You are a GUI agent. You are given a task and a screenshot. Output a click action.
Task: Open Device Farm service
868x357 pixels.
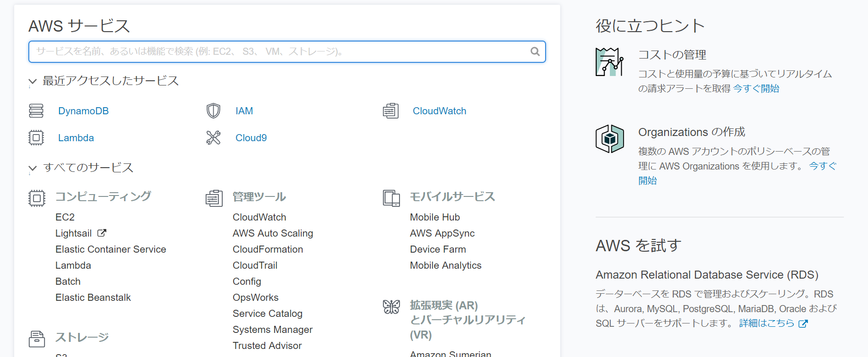438,249
